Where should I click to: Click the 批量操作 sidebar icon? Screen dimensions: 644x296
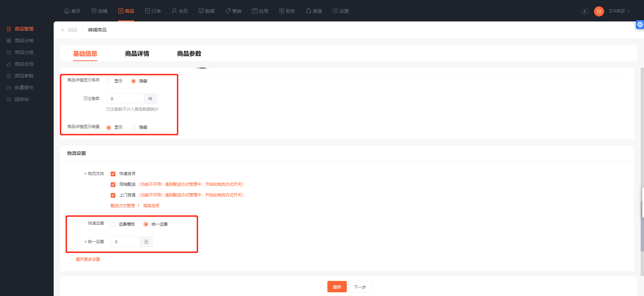[x=9, y=87]
